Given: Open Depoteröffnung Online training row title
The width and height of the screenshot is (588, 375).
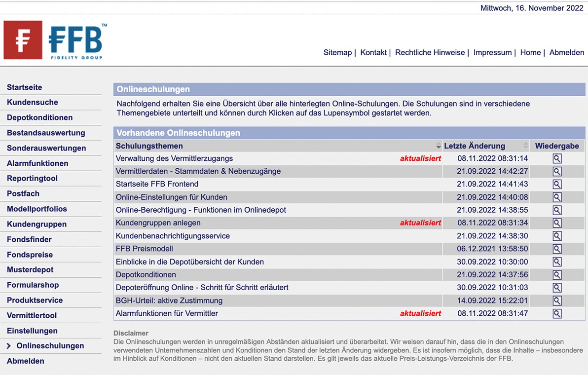Looking at the screenshot, I should [202, 288].
